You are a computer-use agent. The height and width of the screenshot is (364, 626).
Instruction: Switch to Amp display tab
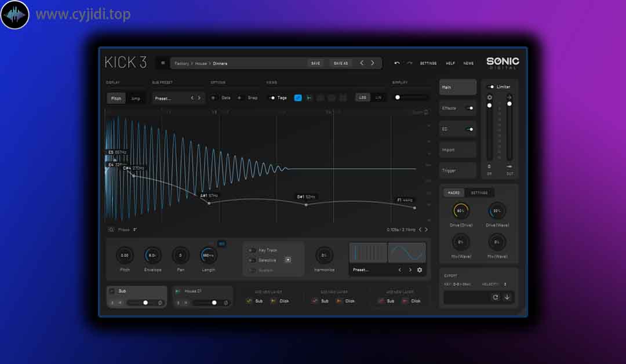[136, 98]
